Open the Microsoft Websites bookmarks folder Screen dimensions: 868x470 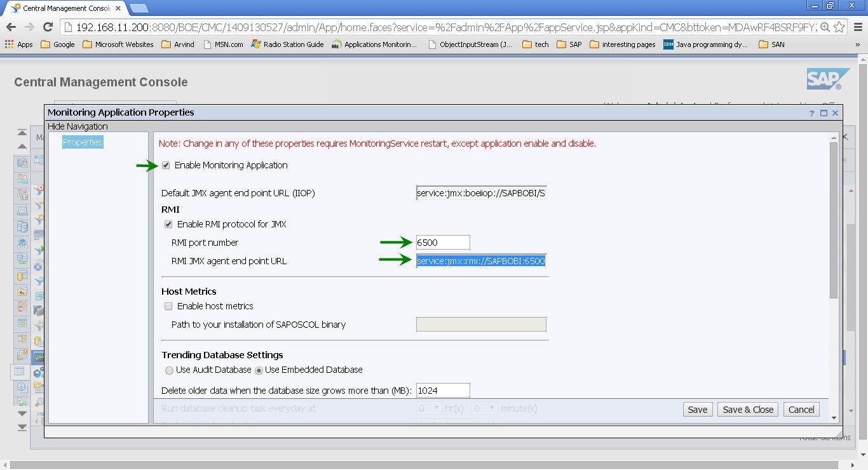coord(118,44)
